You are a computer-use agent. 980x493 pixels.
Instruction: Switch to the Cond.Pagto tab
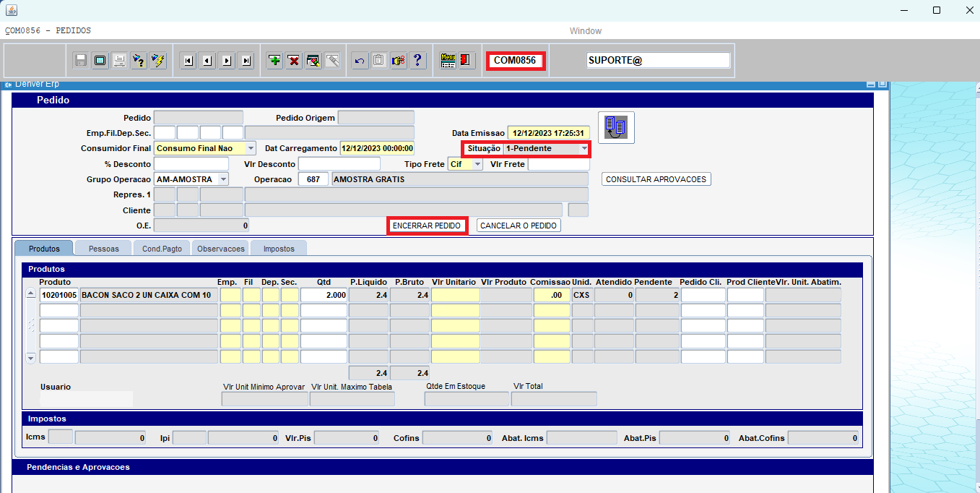click(162, 248)
